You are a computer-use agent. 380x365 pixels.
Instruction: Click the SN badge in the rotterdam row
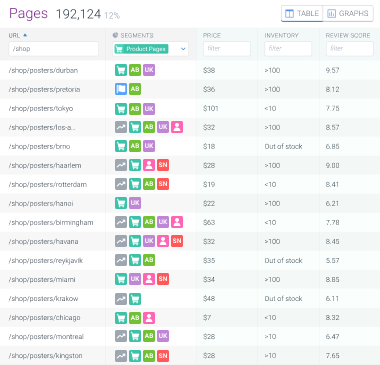163,184
